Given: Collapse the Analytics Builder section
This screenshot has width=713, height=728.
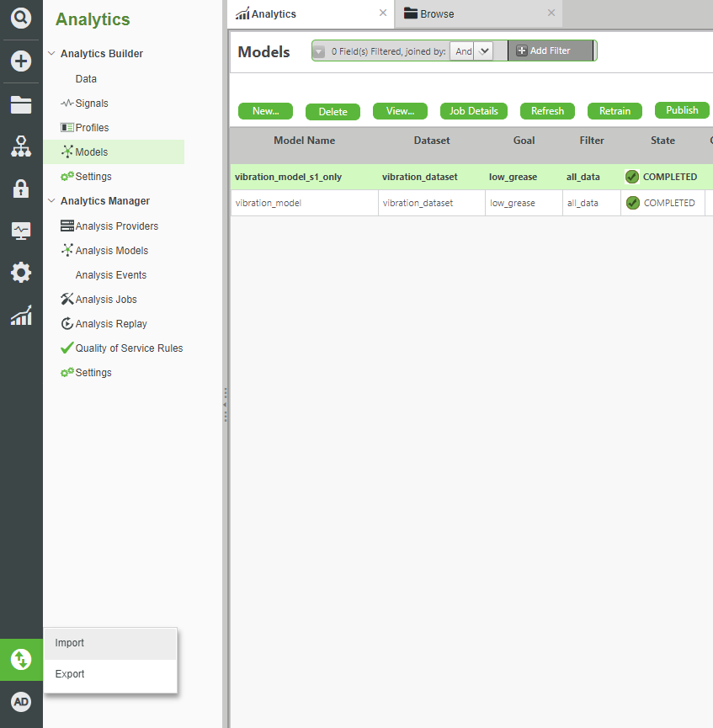Looking at the screenshot, I should pos(51,53).
